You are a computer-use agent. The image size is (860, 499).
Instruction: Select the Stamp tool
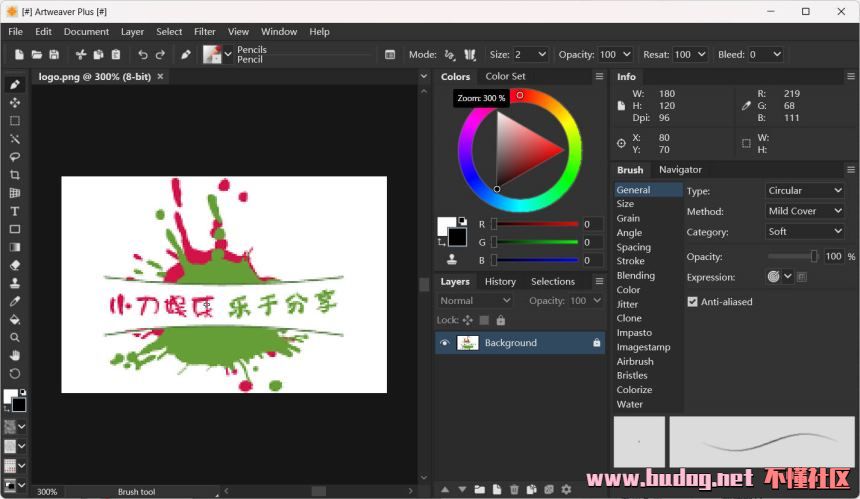pos(15,283)
